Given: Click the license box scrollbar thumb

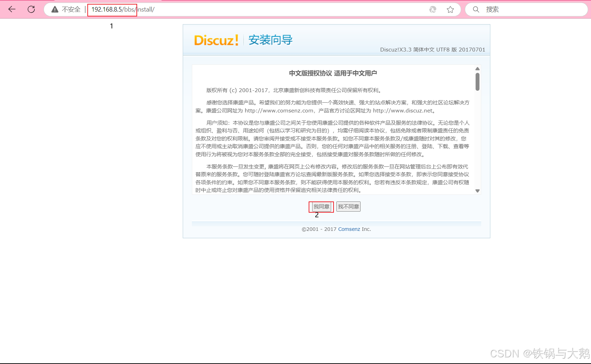Looking at the screenshot, I should coord(477,82).
